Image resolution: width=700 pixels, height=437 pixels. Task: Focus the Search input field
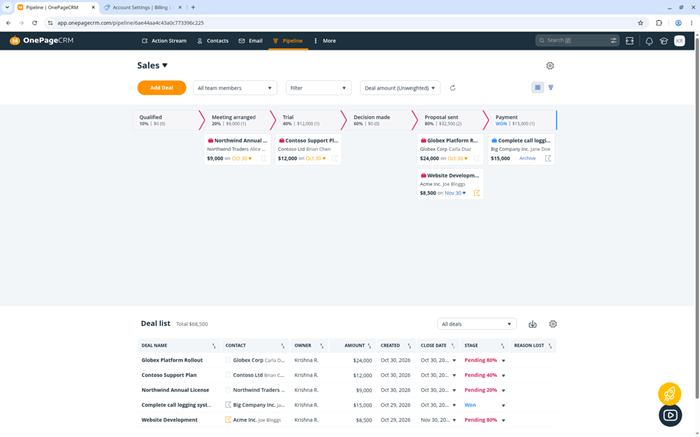(x=576, y=40)
